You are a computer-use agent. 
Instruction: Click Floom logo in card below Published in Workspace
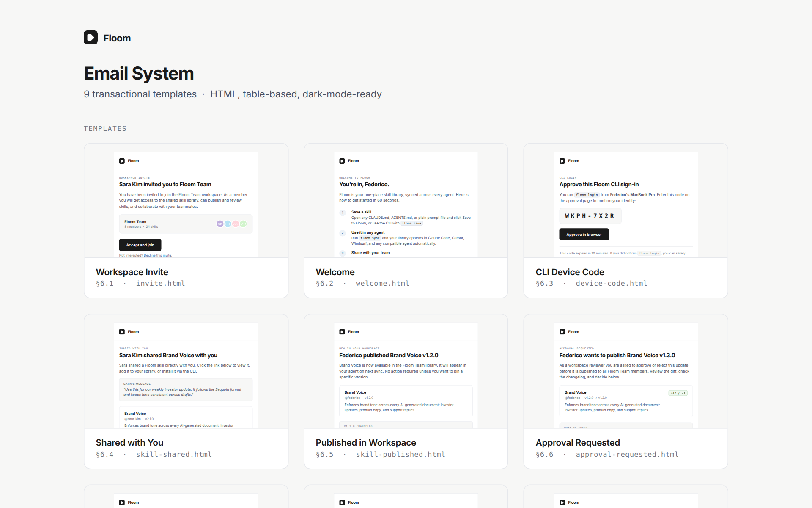(342, 502)
